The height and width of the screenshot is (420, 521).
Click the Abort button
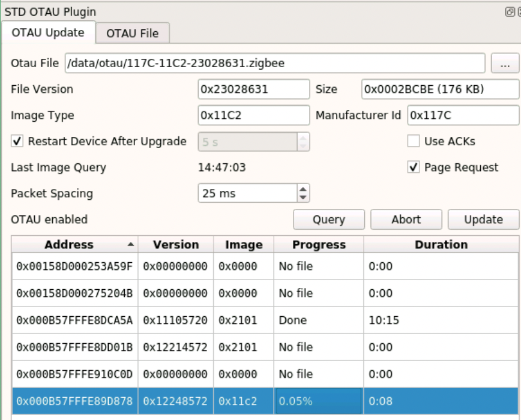click(x=406, y=220)
